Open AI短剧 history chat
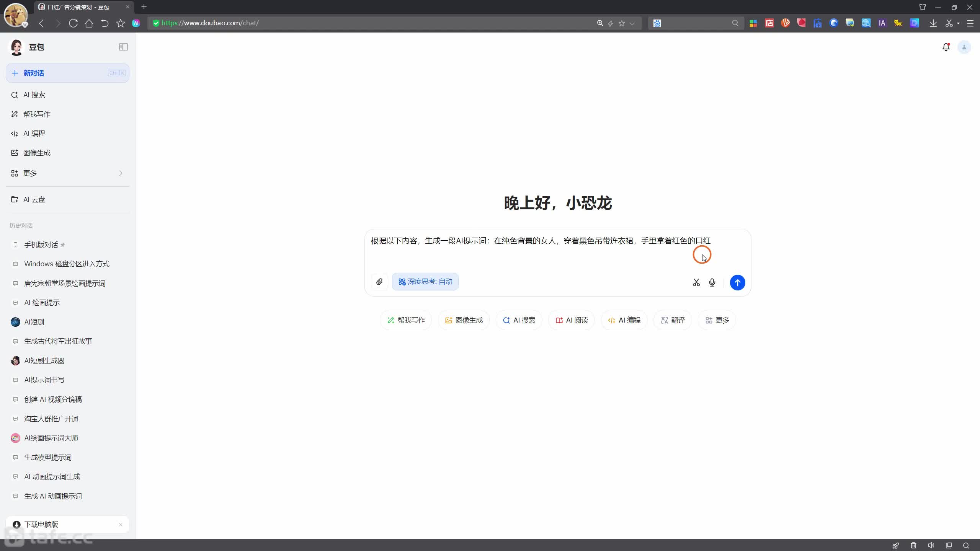Image resolution: width=980 pixels, height=551 pixels. [x=67, y=322]
